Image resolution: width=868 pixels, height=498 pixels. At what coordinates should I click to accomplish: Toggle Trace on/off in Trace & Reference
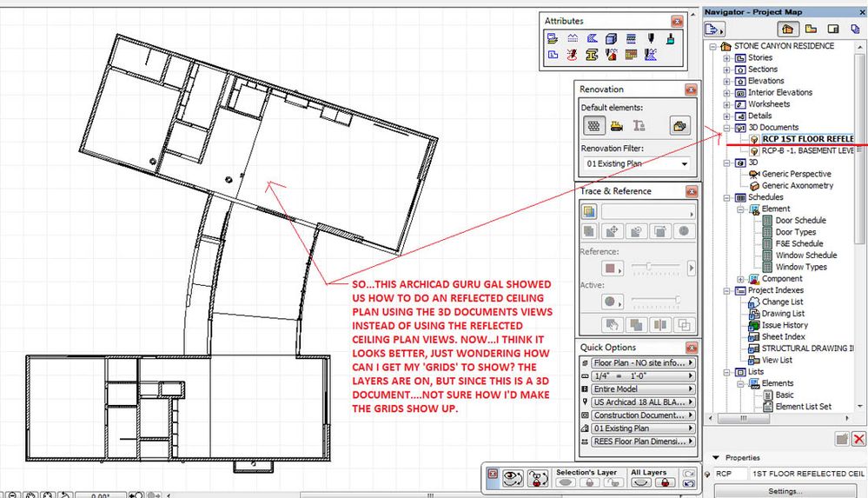tap(589, 211)
